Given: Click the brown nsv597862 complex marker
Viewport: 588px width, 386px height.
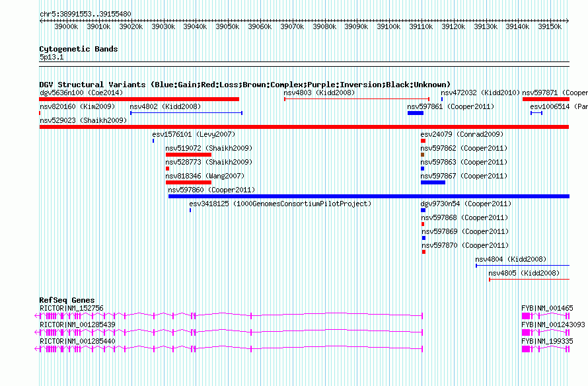Looking at the screenshot, I should [x=423, y=155].
